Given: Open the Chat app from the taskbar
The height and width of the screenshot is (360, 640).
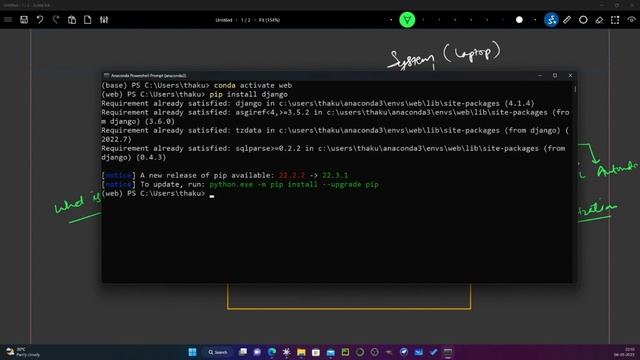Looking at the screenshot, I should point(257,352).
